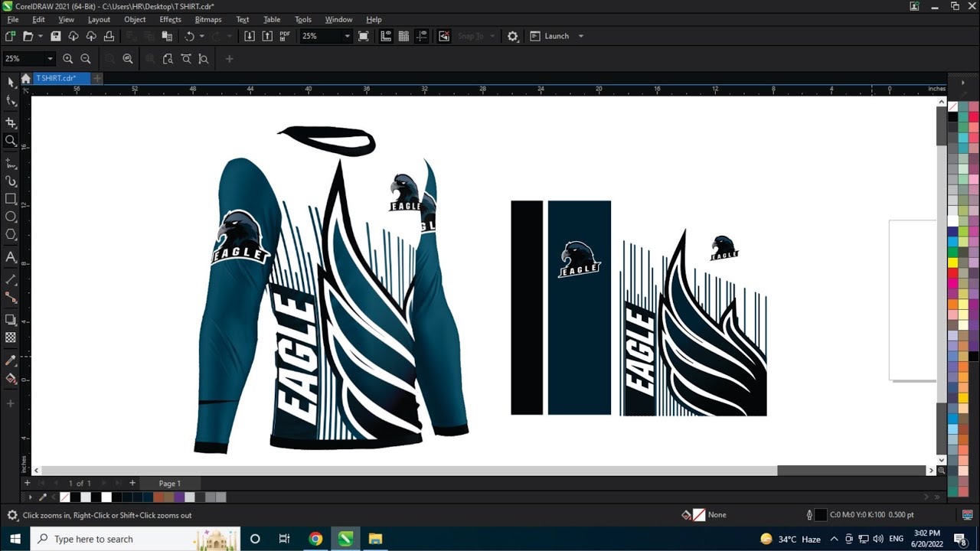Image resolution: width=980 pixels, height=551 pixels.
Task: Switch to the T SHIRT.cdr document tab
Action: click(61, 78)
